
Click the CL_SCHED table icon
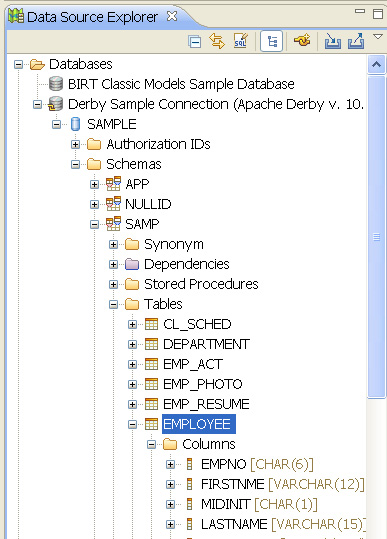[151, 324]
